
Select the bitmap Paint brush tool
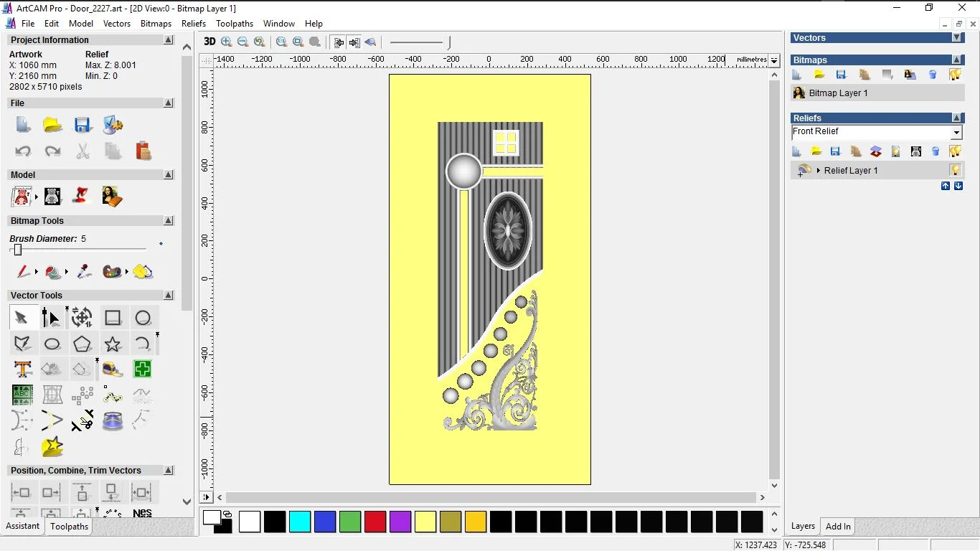pos(23,271)
